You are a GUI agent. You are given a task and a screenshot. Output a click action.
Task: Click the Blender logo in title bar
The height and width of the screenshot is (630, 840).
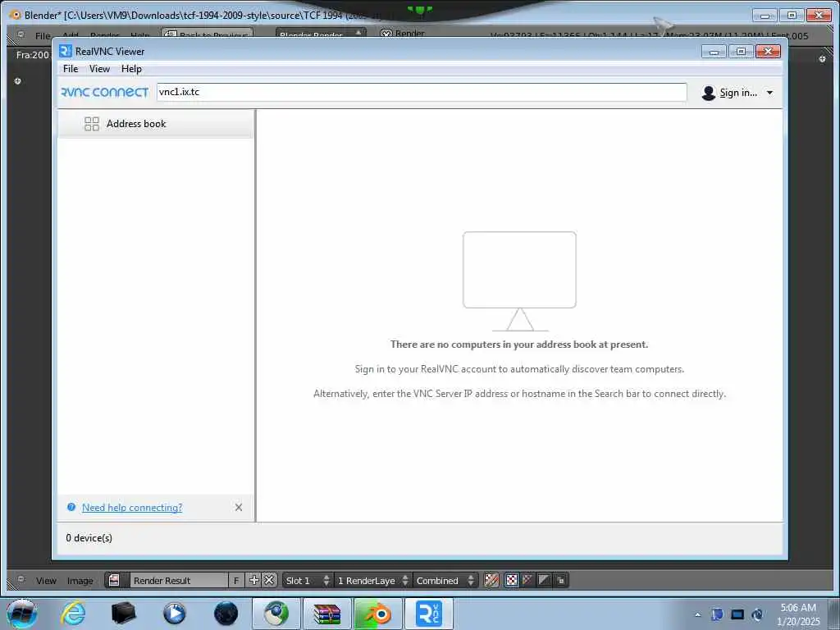[x=16, y=15]
